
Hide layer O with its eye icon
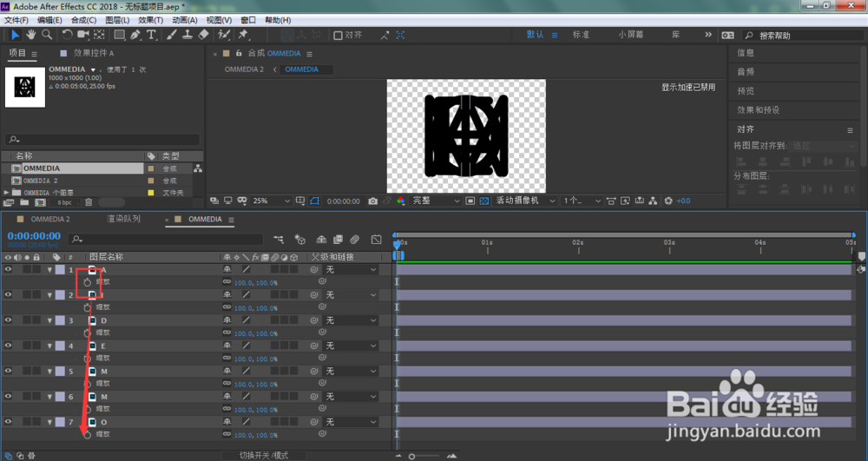[x=9, y=422]
